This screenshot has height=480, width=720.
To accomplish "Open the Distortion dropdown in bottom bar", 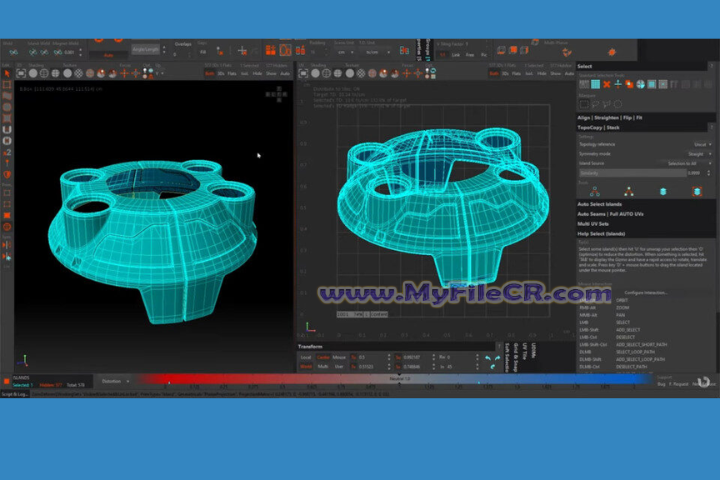I will 115,381.
